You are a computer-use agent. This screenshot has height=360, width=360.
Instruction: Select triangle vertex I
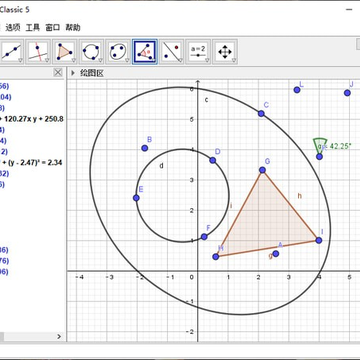319,240
